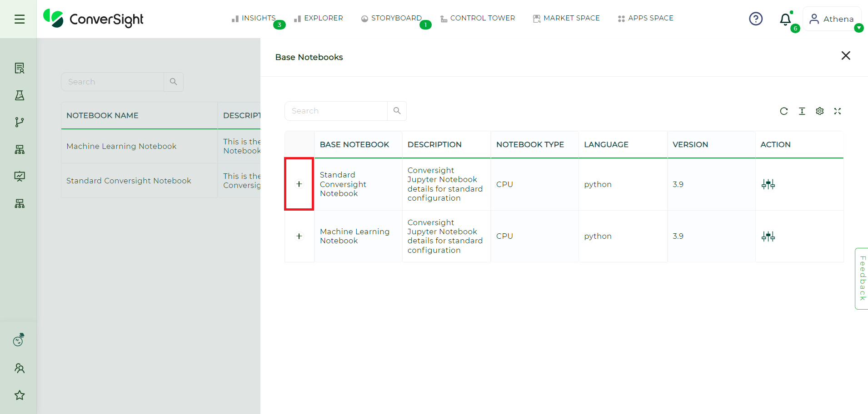Screen dimensions: 868x414
Task: Click configure action for Machine Learning Notebook
Action: [768, 236]
